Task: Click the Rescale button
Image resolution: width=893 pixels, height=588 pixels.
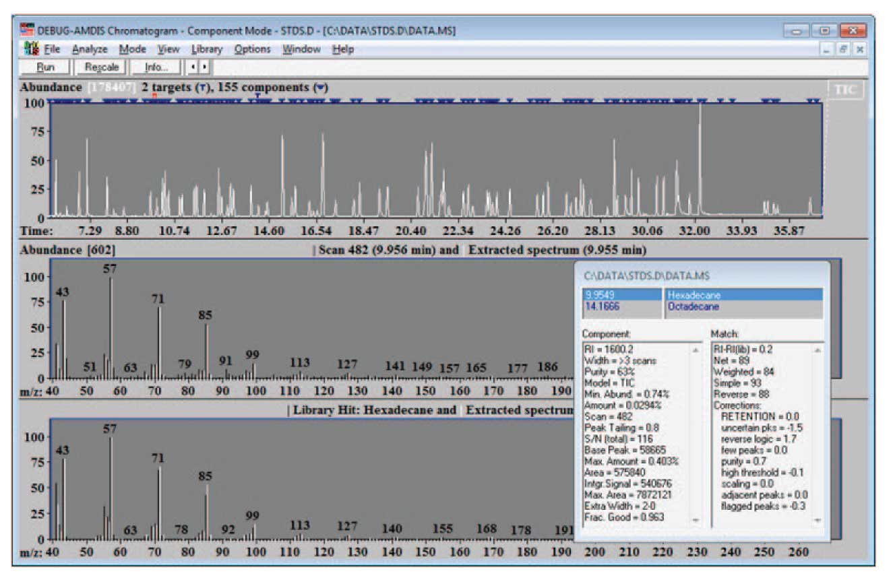Action: (x=102, y=67)
